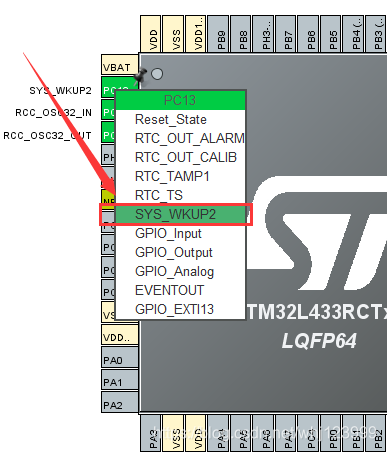The height and width of the screenshot is (452, 387).
Task: Click the PB5 pin
Action: (x=330, y=34)
